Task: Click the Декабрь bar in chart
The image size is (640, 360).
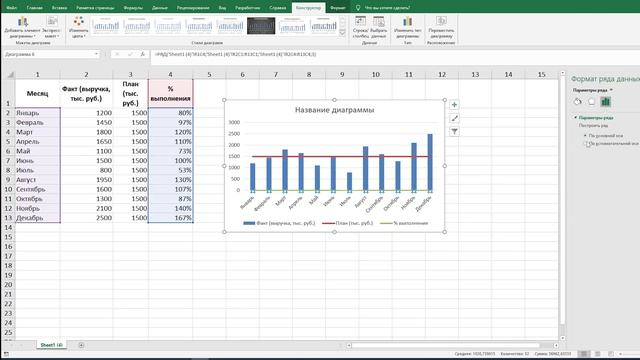Action: tap(430, 162)
